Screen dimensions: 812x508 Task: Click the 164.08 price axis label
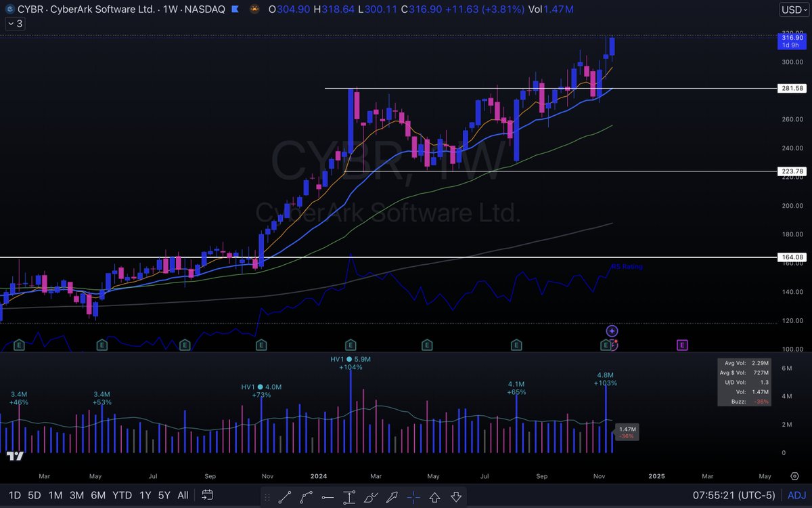[x=792, y=257]
